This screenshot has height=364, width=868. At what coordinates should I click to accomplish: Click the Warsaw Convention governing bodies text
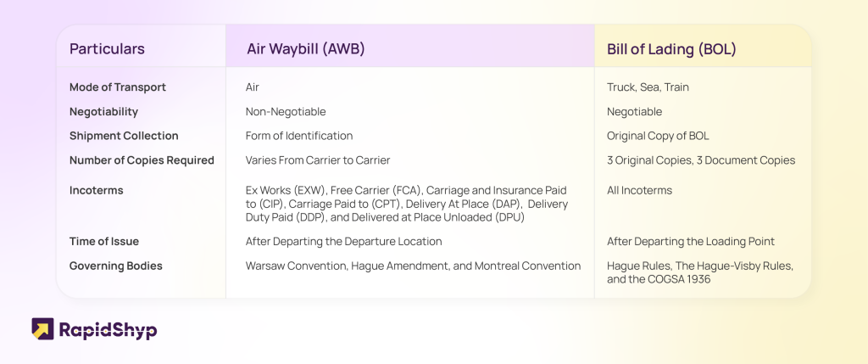[413, 266]
